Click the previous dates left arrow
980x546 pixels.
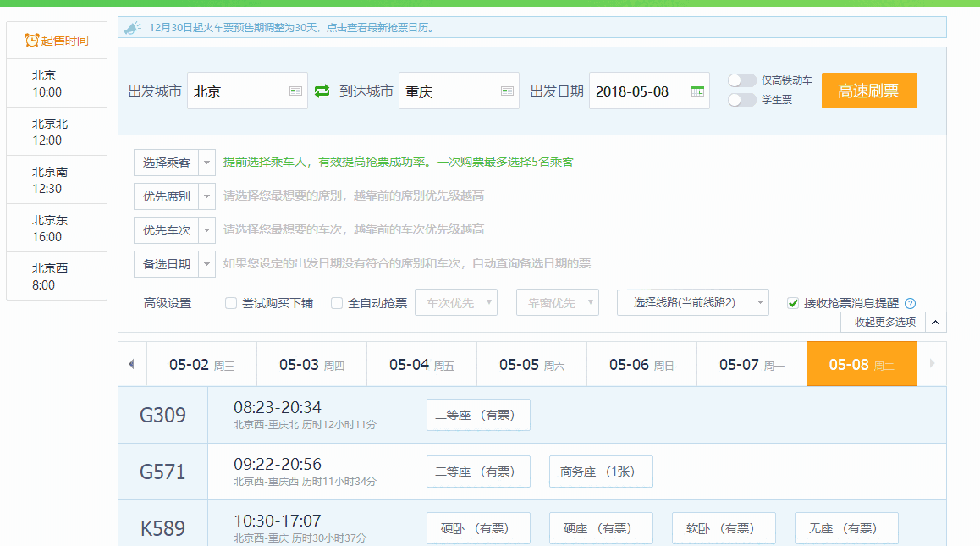coord(131,364)
